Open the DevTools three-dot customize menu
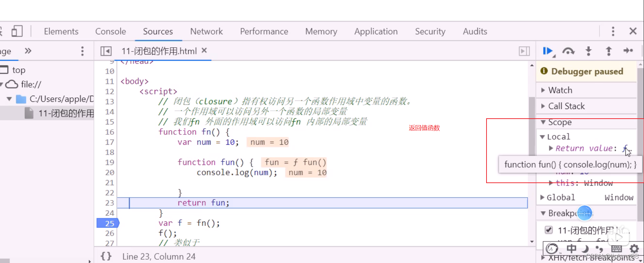Viewport: 644px width, 263px height. coord(613,31)
